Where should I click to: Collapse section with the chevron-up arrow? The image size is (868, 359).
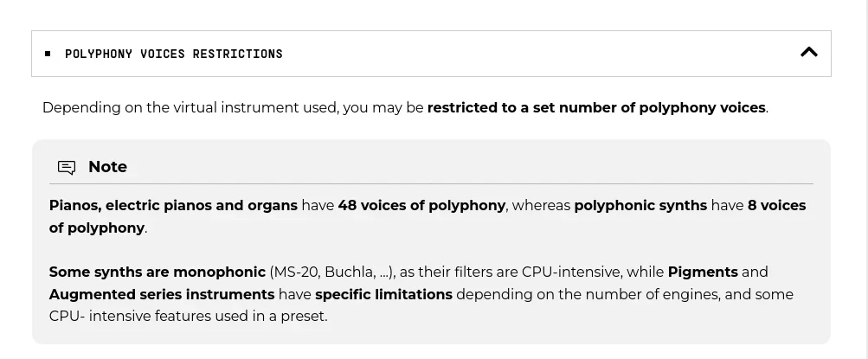point(809,53)
